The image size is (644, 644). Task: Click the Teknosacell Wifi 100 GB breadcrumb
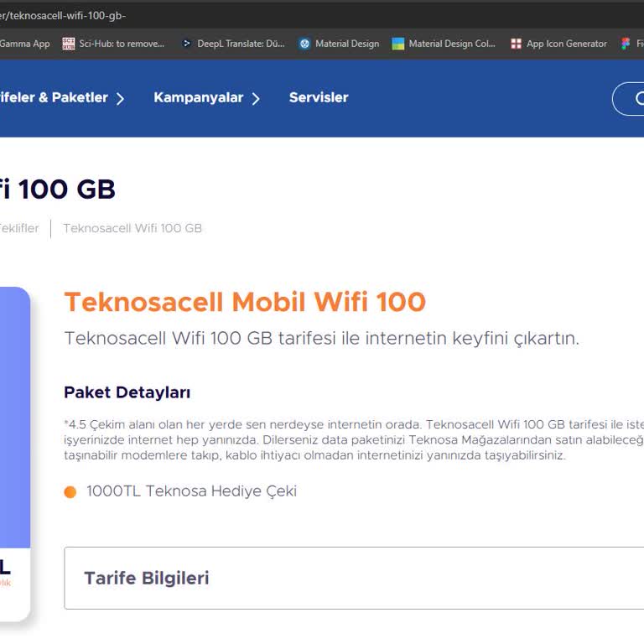(132, 228)
